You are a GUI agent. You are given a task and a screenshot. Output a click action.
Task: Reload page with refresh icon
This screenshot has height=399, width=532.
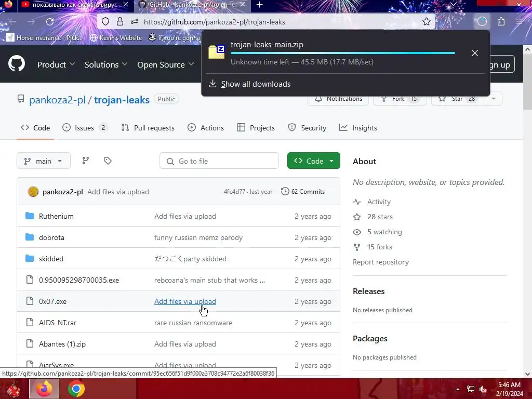50,22
